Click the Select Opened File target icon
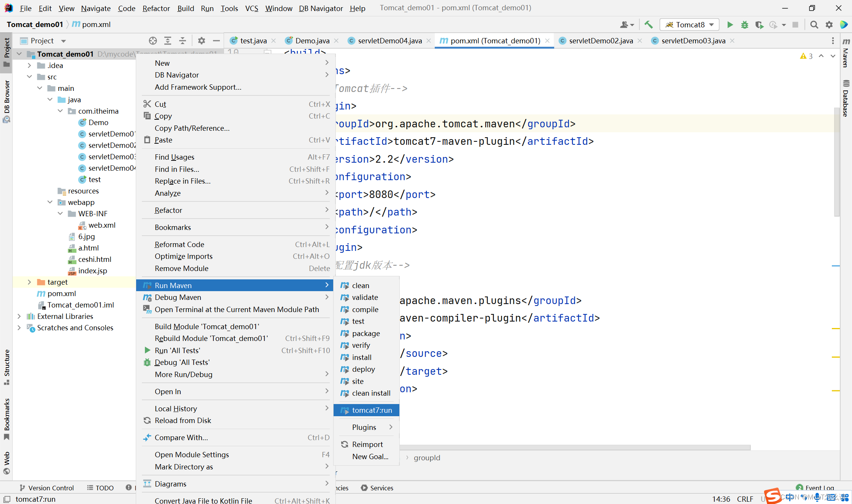Screen dimensions: 852x504 pyautogui.click(x=153, y=41)
